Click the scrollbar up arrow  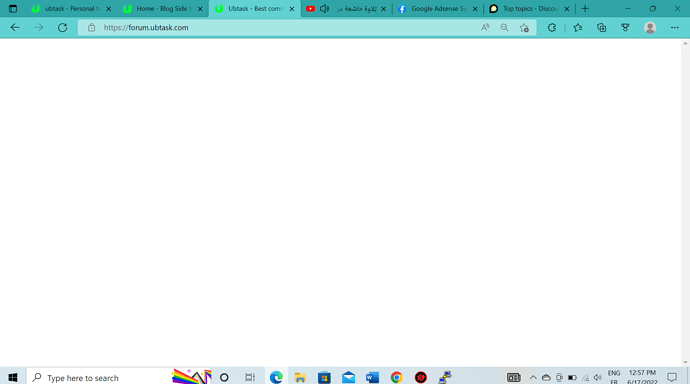[685, 43]
